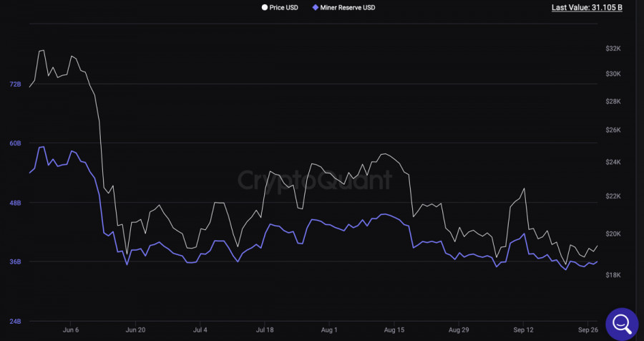Select the Sep 12 date label
The image size is (644, 341).
click(x=524, y=330)
